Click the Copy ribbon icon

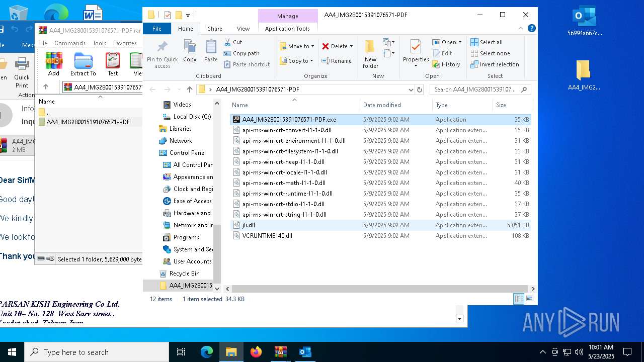point(190,51)
